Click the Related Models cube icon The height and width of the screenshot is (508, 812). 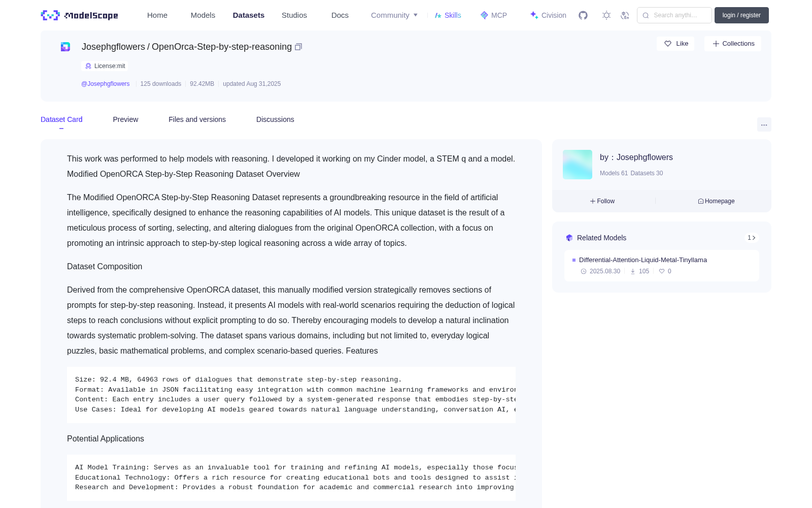tap(569, 238)
